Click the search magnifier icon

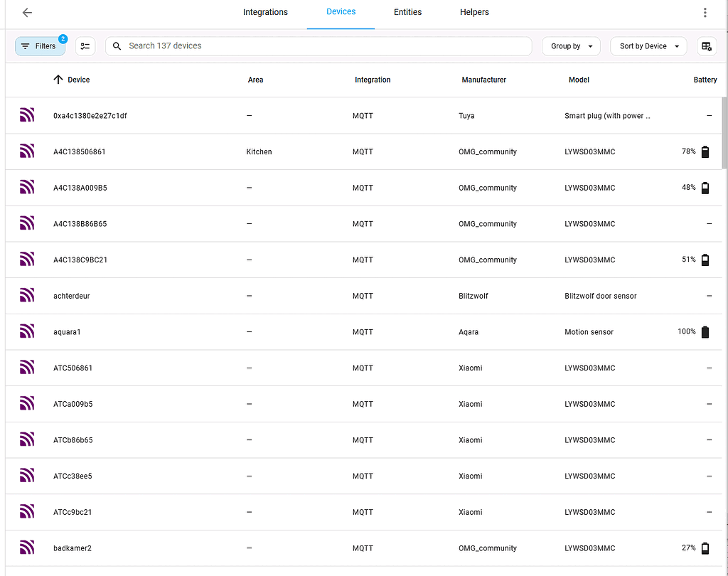117,46
